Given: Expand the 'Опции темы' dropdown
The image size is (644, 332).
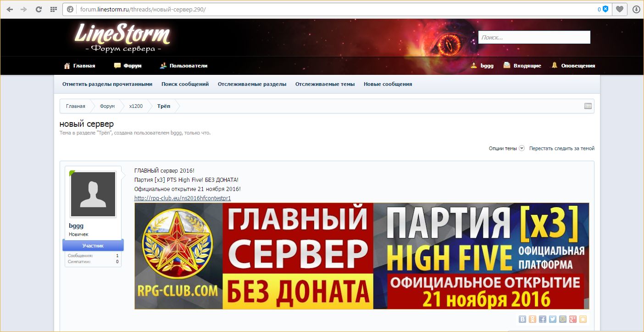Looking at the screenshot, I should pyautogui.click(x=506, y=148).
